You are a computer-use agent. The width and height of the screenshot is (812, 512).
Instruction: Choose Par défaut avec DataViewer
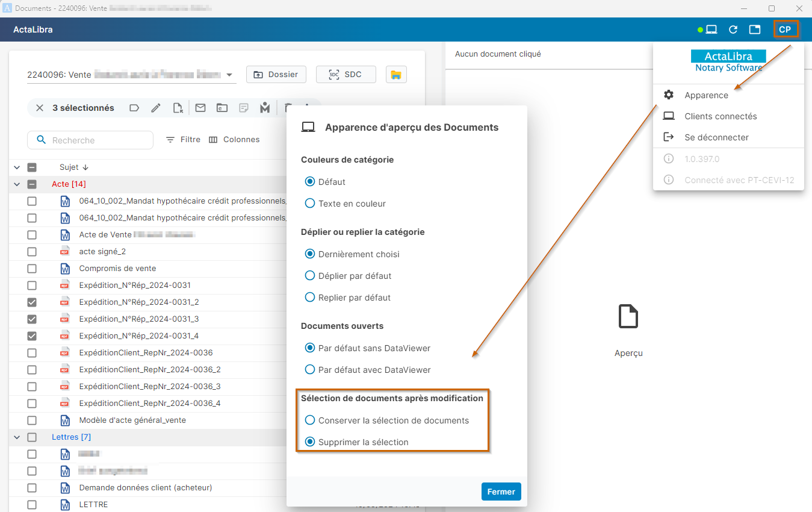(310, 369)
